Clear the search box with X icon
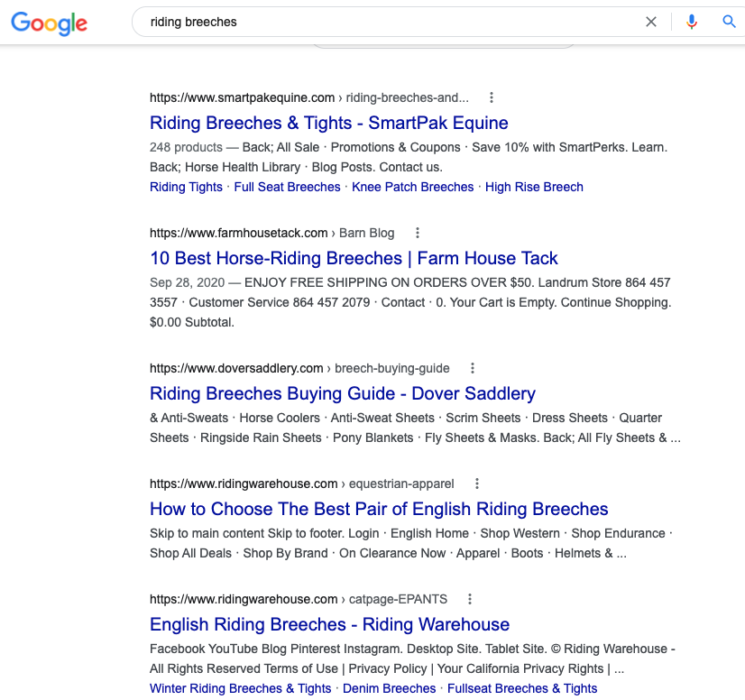745x700 pixels. click(x=651, y=22)
